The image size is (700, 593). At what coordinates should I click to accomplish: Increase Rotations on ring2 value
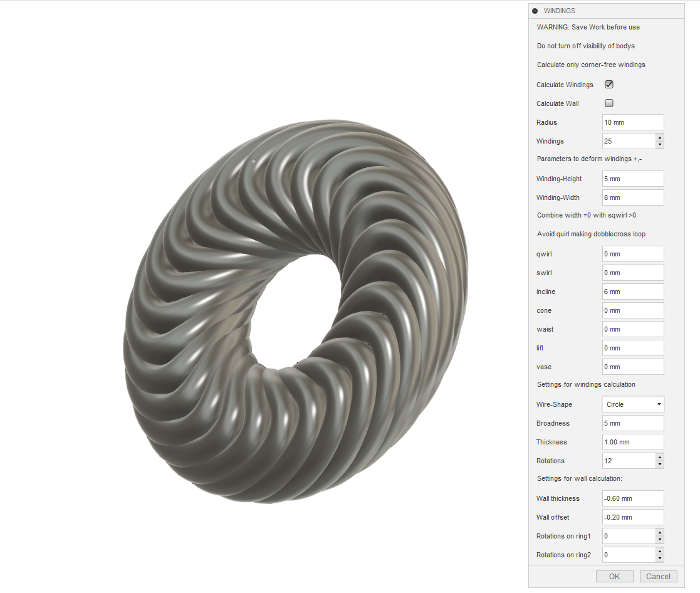[x=660, y=551]
